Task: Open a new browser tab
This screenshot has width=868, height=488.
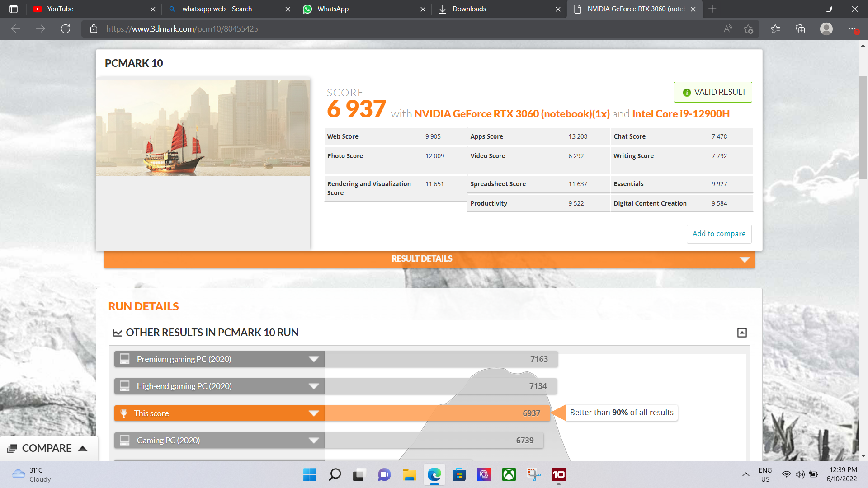Action: [712, 9]
